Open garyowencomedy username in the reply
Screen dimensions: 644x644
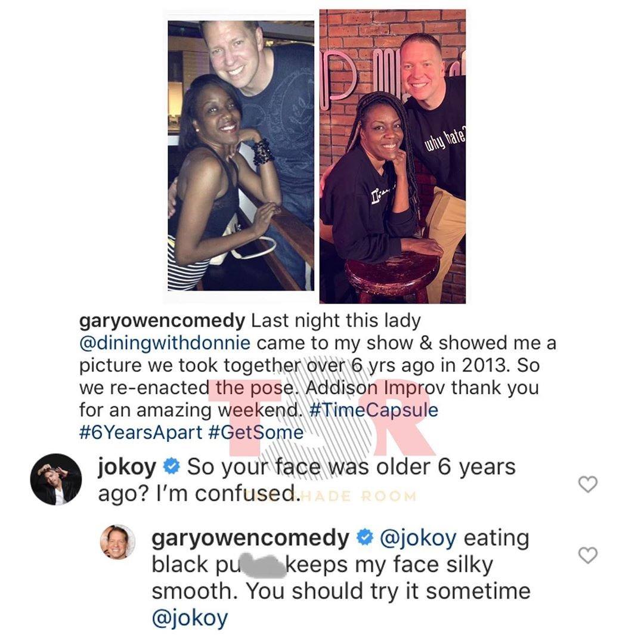(250, 538)
